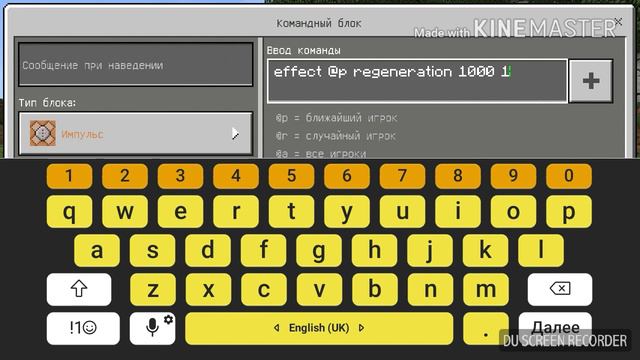This screenshot has height=360, width=640.
Task: Tap the q key
Action: 69,211
